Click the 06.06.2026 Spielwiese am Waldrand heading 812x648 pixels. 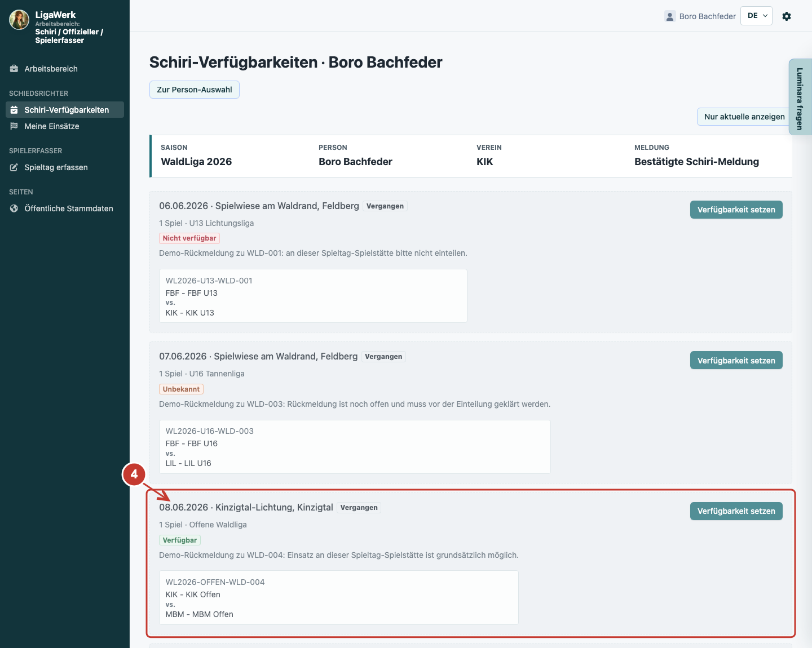259,206
